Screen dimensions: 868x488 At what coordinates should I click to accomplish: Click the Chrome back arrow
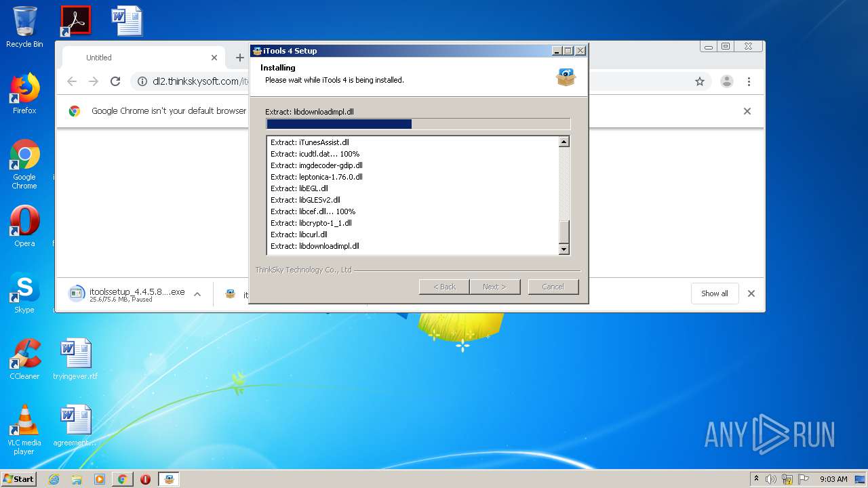[72, 81]
